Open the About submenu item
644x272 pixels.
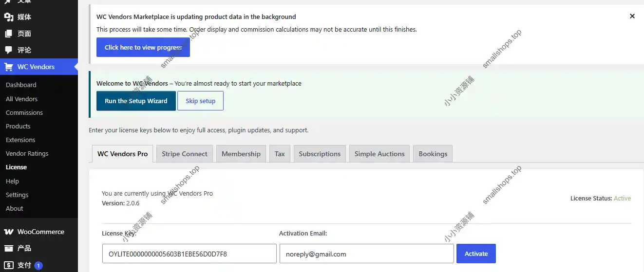coord(15,208)
